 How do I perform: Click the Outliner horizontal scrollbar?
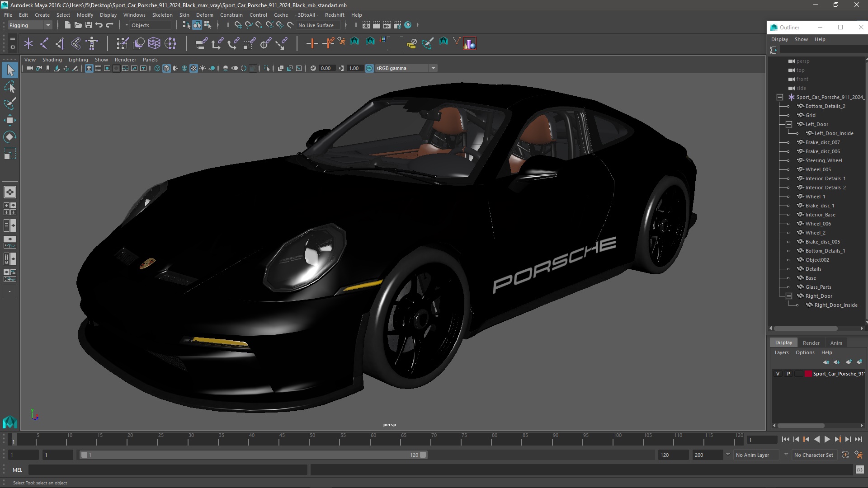point(806,328)
